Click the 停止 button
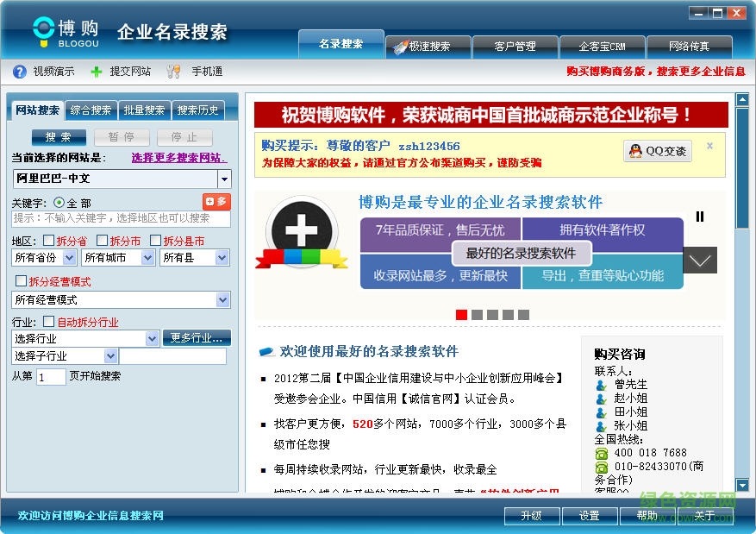Viewport: 756px width, 534px height. pos(184,137)
